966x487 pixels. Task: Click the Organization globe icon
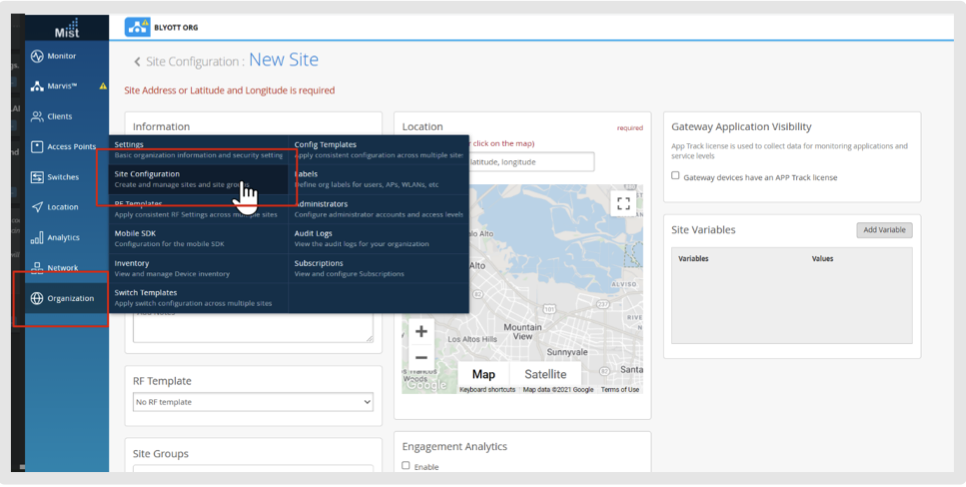click(37, 298)
